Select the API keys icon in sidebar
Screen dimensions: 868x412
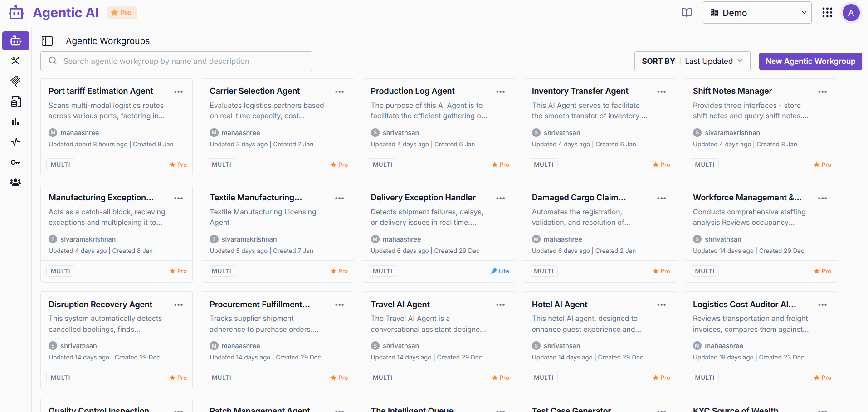pos(15,162)
